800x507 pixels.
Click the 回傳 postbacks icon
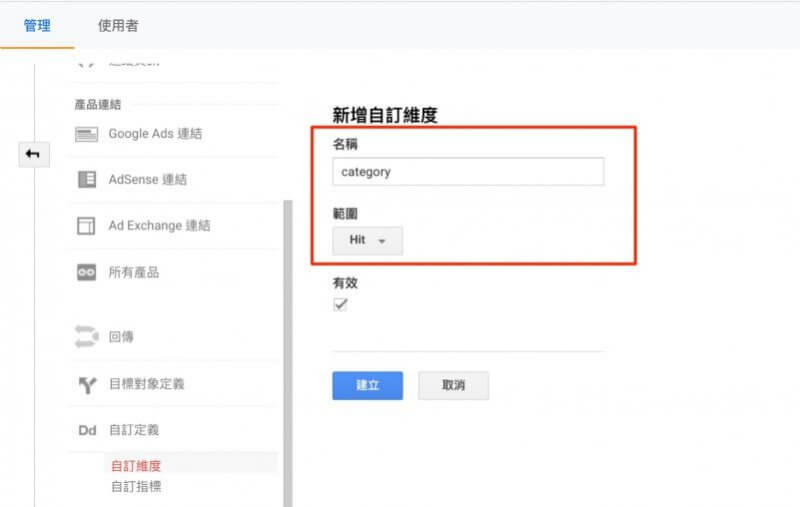click(86, 337)
